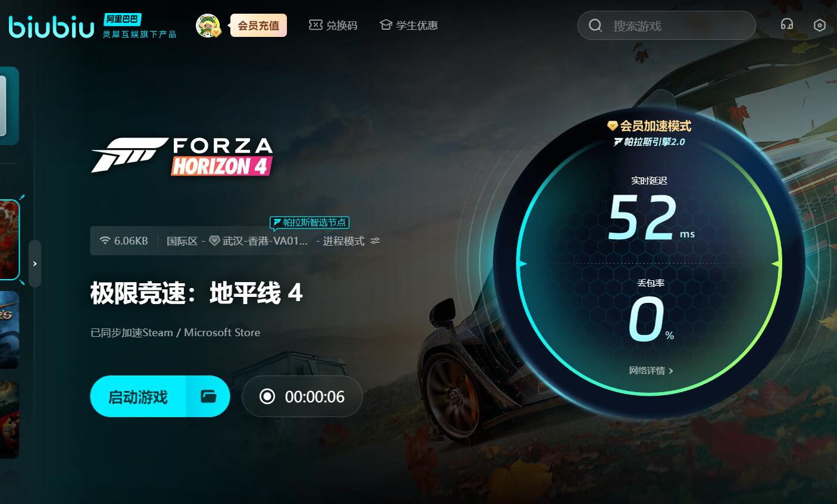
Task: Click the biubiu logo
Action: coord(51,27)
